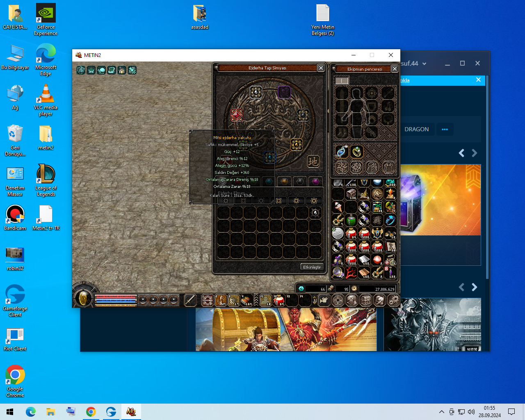Click the shield buff icon at top left
The height and width of the screenshot is (420, 525).
pos(81,70)
